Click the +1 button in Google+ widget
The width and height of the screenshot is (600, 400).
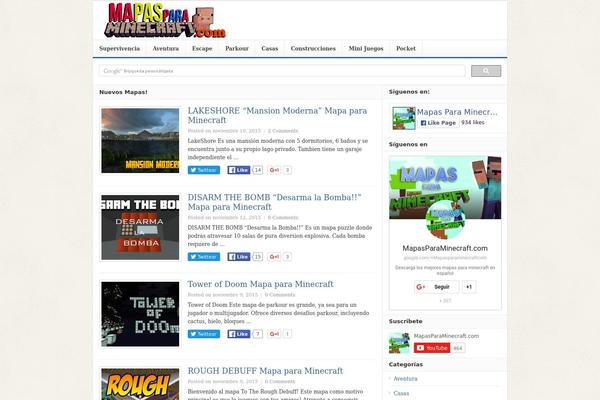(x=469, y=287)
